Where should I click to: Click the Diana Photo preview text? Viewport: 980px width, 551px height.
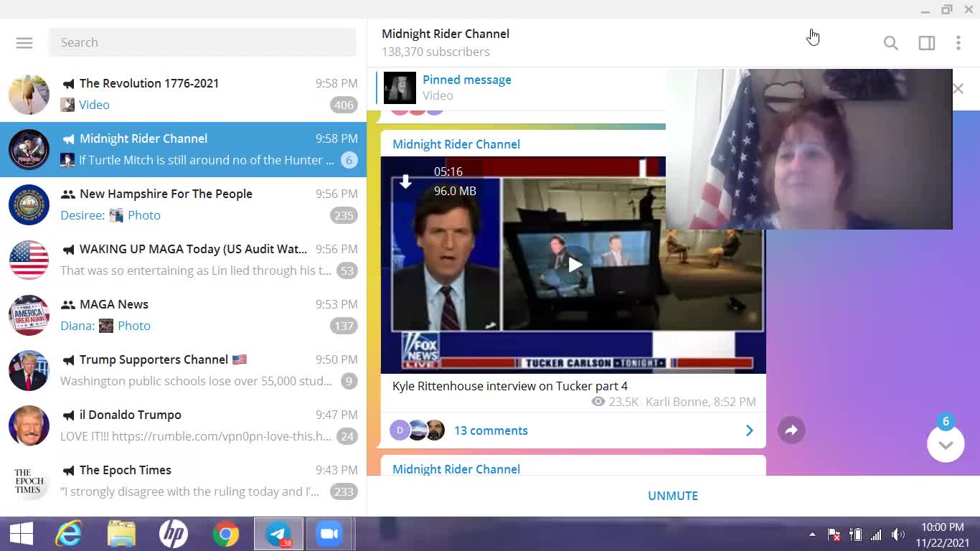pos(105,326)
